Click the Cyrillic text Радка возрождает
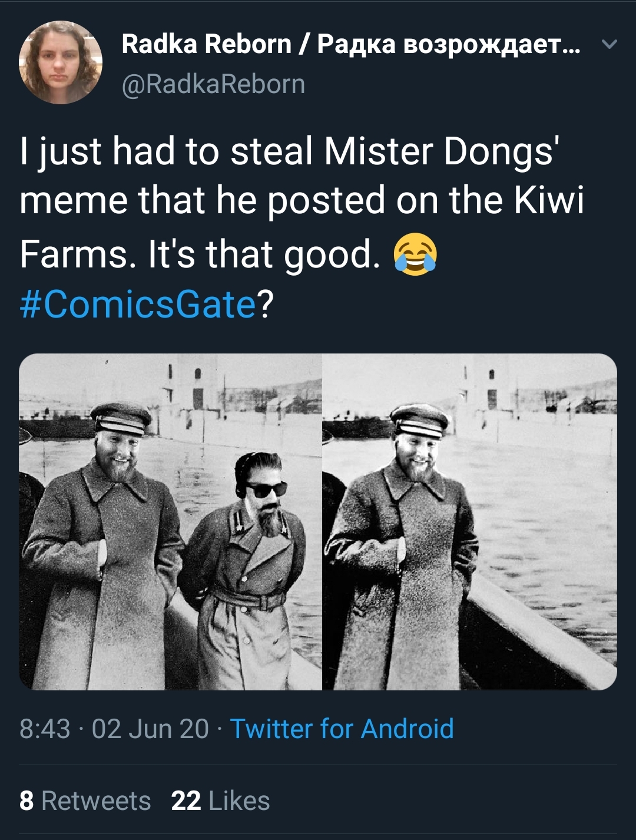The width and height of the screenshot is (636, 840). point(449,44)
